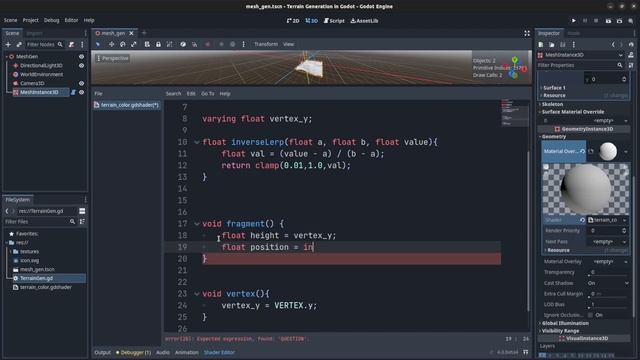Open the Debugger (1) bottom panel
Screen dimensions: 640x360
pyautogui.click(x=133, y=352)
